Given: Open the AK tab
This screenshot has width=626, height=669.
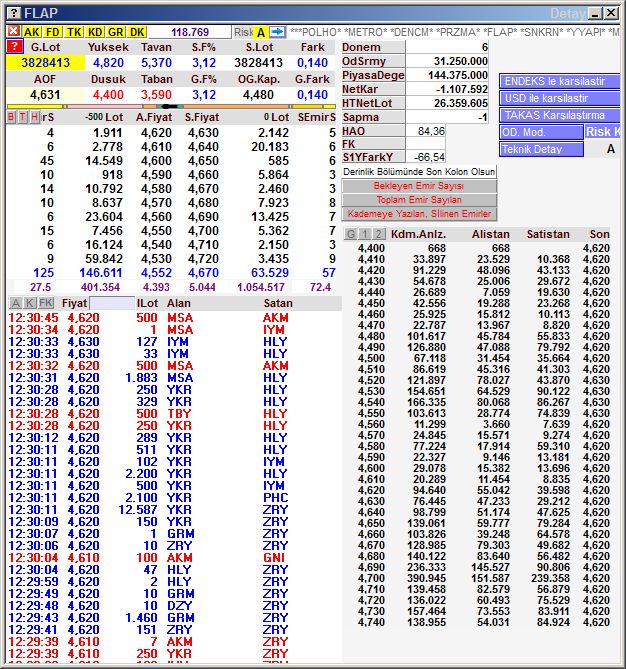Looking at the screenshot, I should click(x=31, y=32).
